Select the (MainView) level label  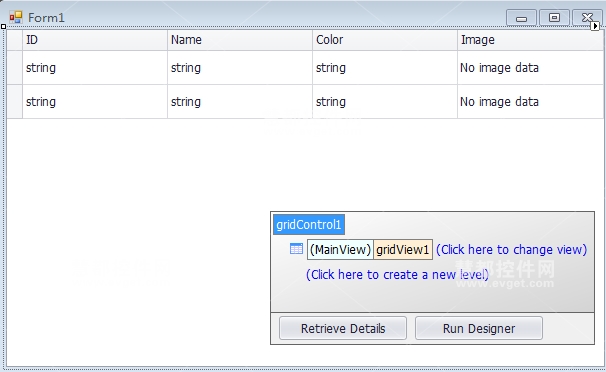(x=340, y=250)
